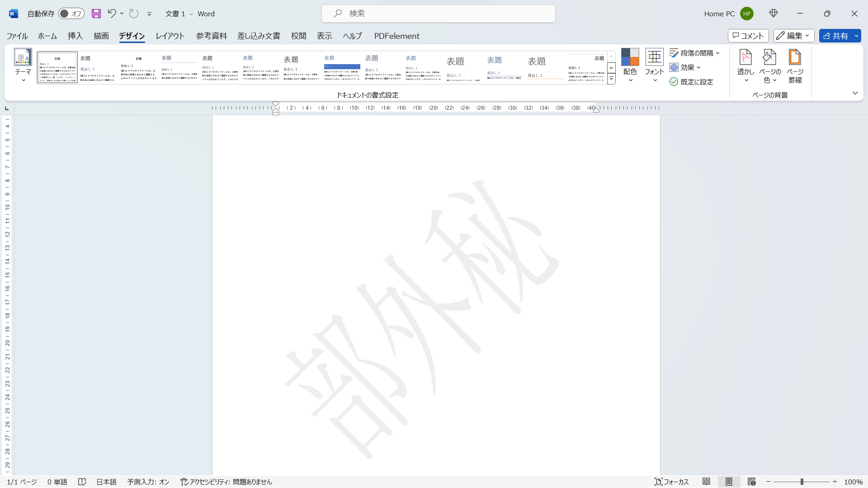Click the 100% zoom level

tap(853, 482)
